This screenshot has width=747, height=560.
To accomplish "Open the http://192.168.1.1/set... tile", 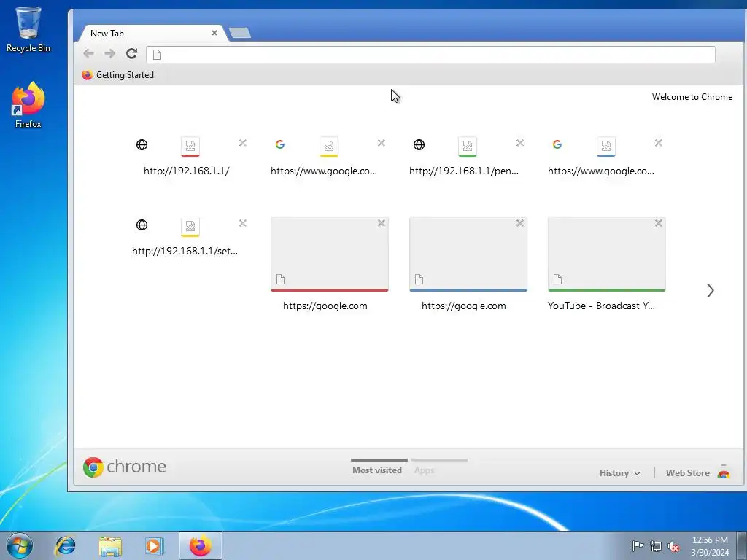I will pyautogui.click(x=185, y=238).
